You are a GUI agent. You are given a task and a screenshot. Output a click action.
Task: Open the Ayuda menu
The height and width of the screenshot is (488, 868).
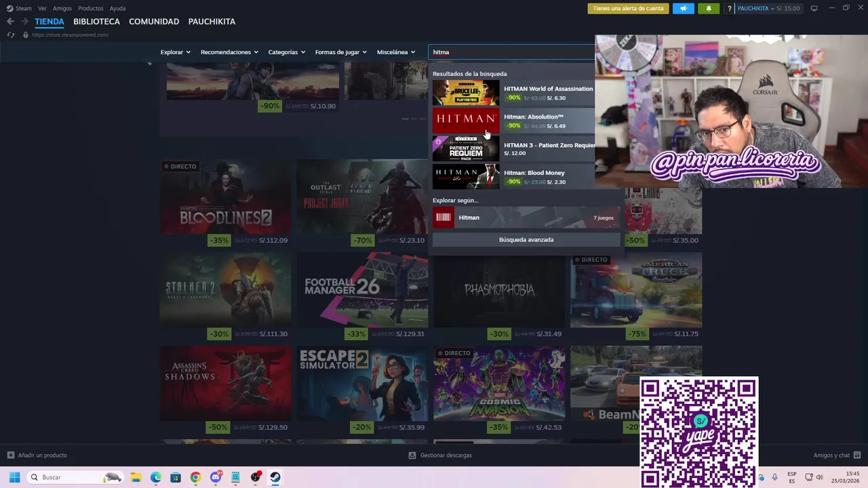118,8
